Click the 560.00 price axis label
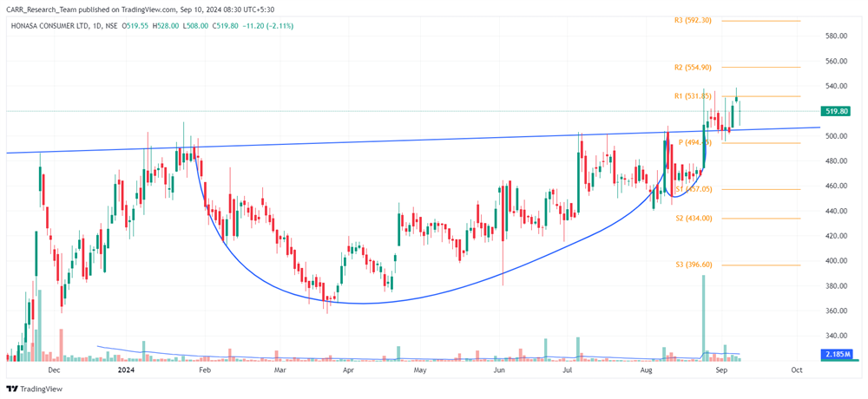 (838, 62)
